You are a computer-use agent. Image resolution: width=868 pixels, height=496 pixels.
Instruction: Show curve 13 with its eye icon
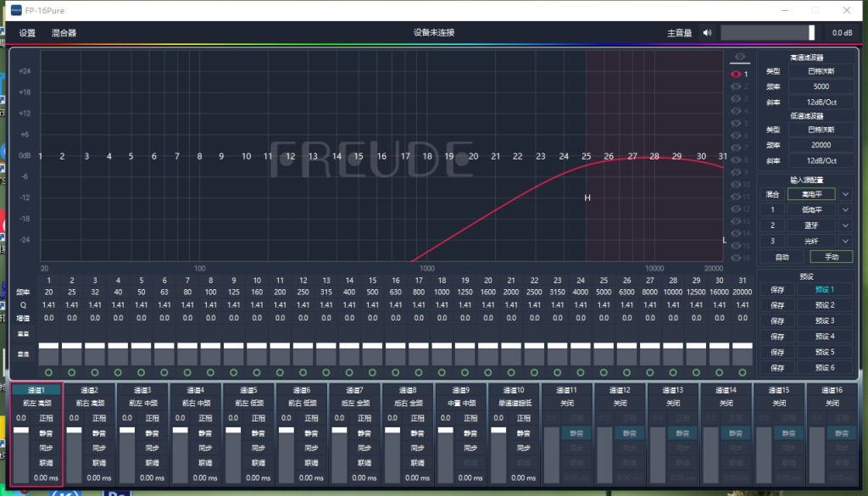pyautogui.click(x=736, y=221)
